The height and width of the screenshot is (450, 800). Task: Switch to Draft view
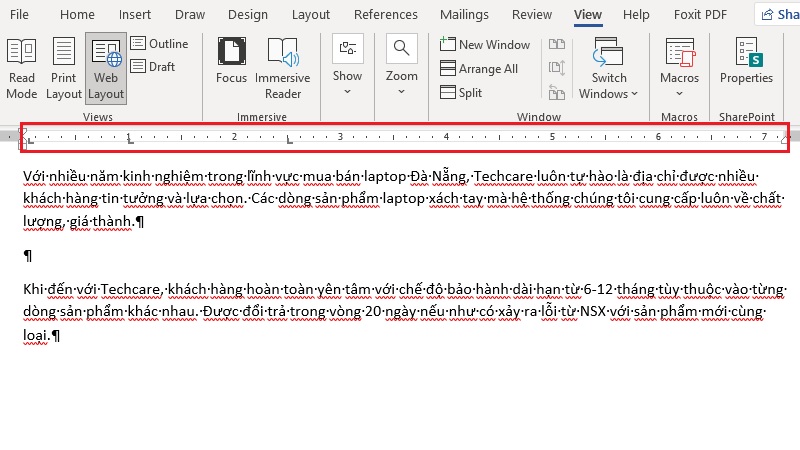[x=153, y=66]
